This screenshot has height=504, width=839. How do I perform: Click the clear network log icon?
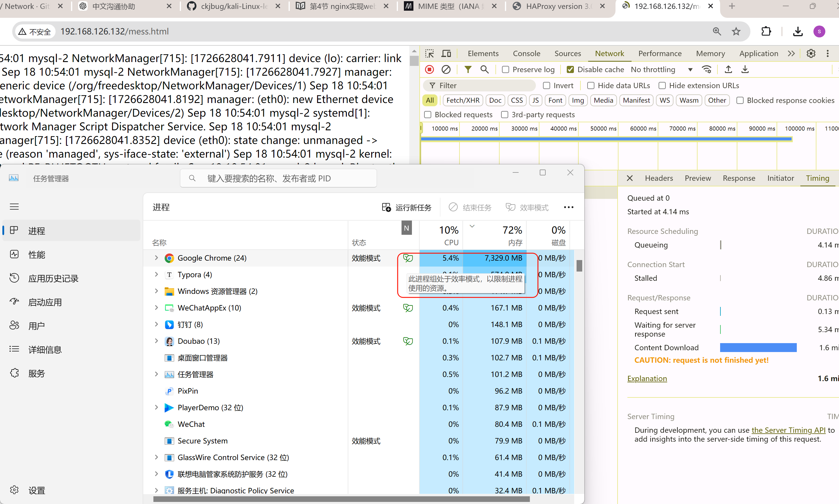click(446, 70)
